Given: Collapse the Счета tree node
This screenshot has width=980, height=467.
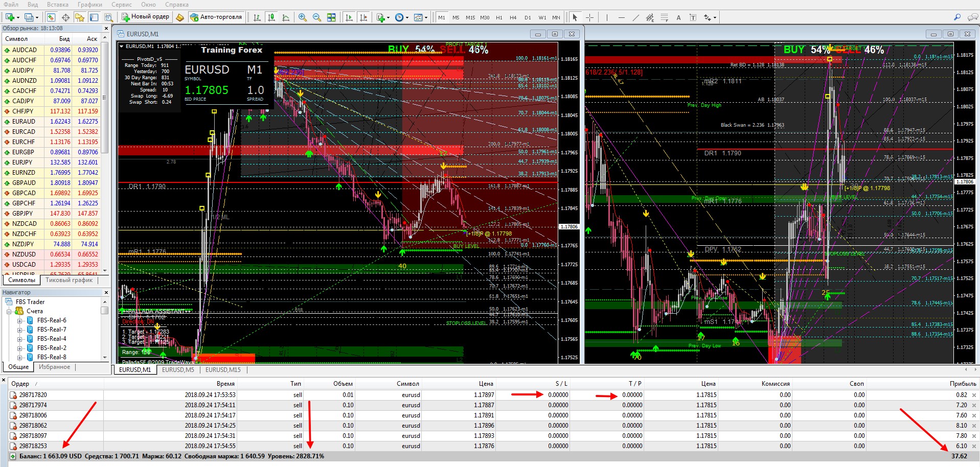Looking at the screenshot, I should tap(9, 311).
